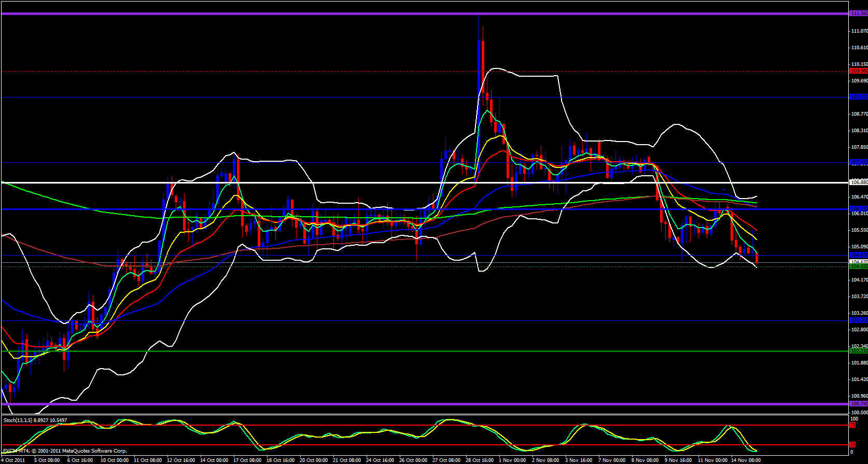This screenshot has height=464, width=868.
Task: Select the green 102.210 price label
Action: [x=859, y=351]
